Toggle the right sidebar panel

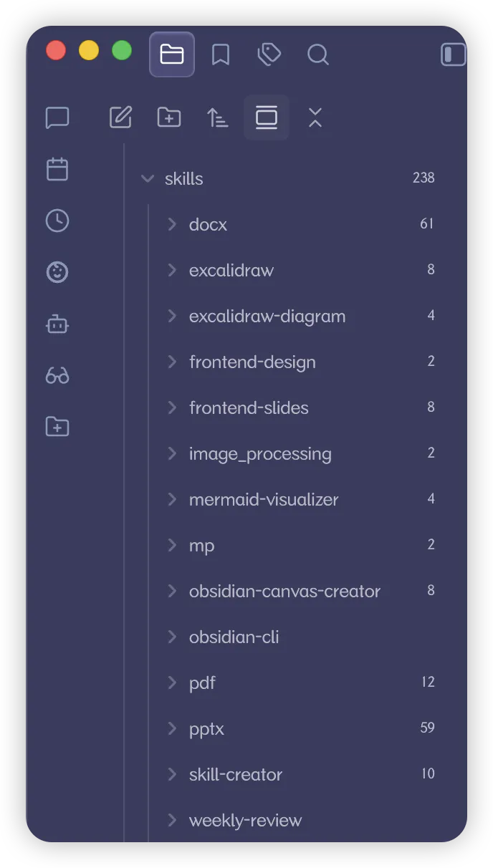tap(453, 54)
